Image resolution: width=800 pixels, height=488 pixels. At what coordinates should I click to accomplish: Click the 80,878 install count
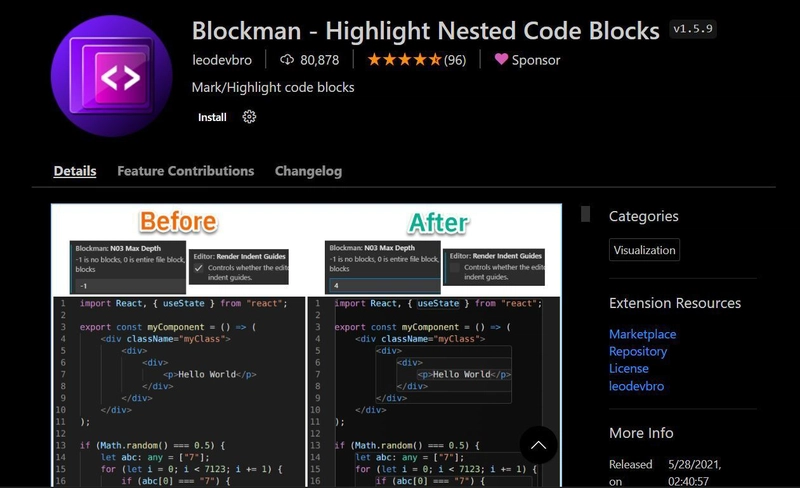[x=319, y=60]
